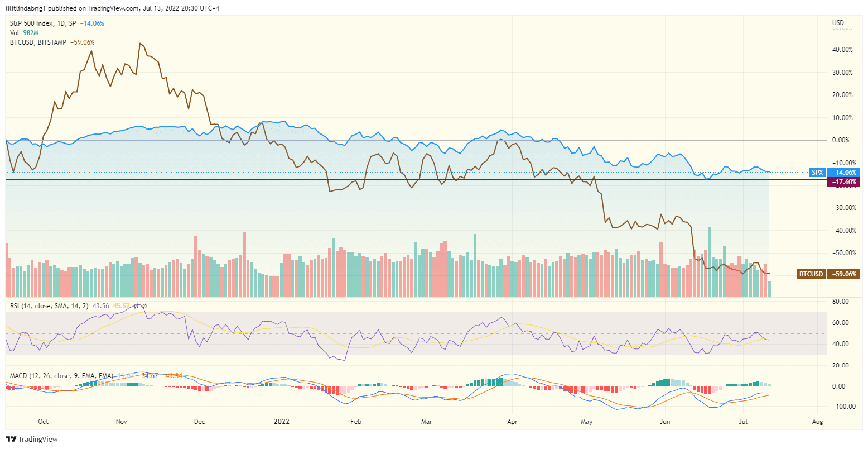
Task: Select the Jul month label on the time axis
Action: pyautogui.click(x=742, y=422)
